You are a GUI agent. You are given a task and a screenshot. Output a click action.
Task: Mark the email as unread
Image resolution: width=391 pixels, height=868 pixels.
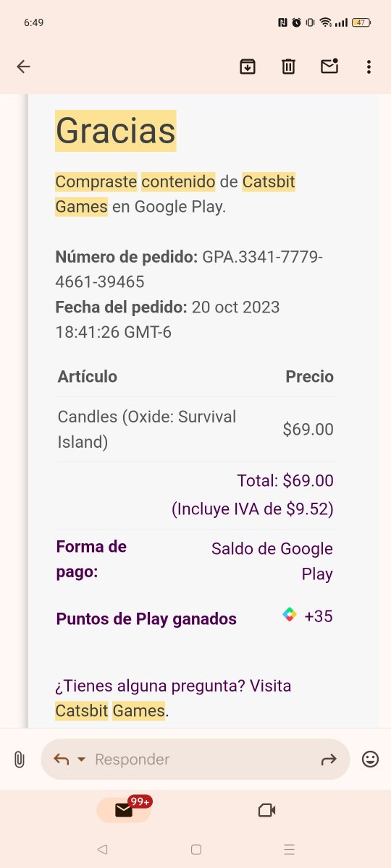point(329,66)
